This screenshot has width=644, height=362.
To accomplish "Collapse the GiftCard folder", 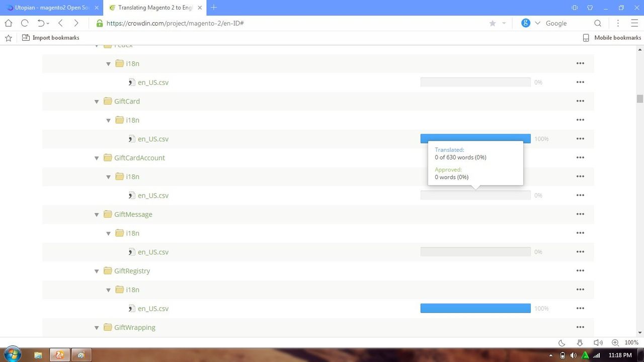I will pyautogui.click(x=97, y=102).
